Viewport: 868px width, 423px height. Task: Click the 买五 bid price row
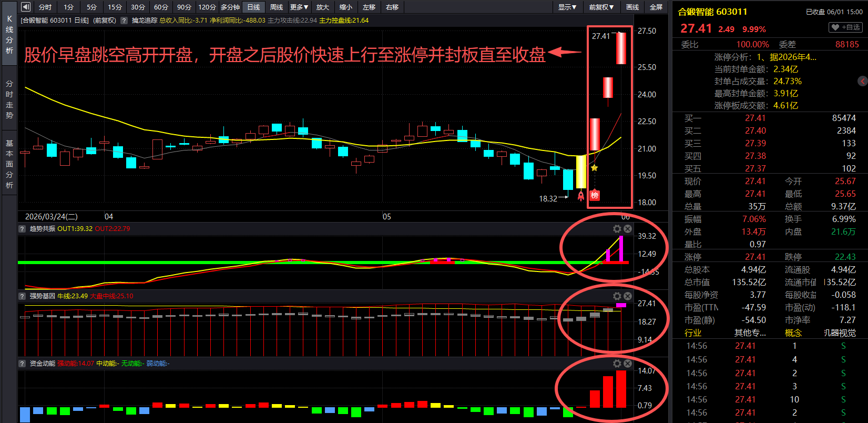[x=770, y=168]
